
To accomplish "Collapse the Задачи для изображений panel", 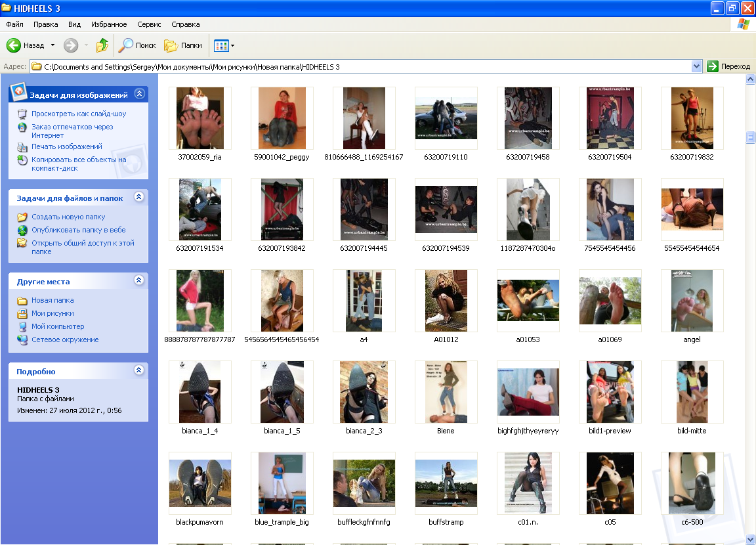I will (139, 93).
